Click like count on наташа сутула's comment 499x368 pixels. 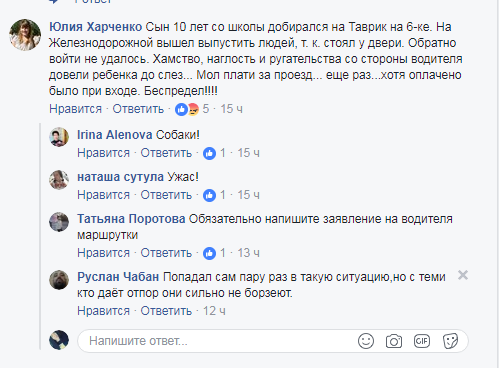[x=223, y=195]
